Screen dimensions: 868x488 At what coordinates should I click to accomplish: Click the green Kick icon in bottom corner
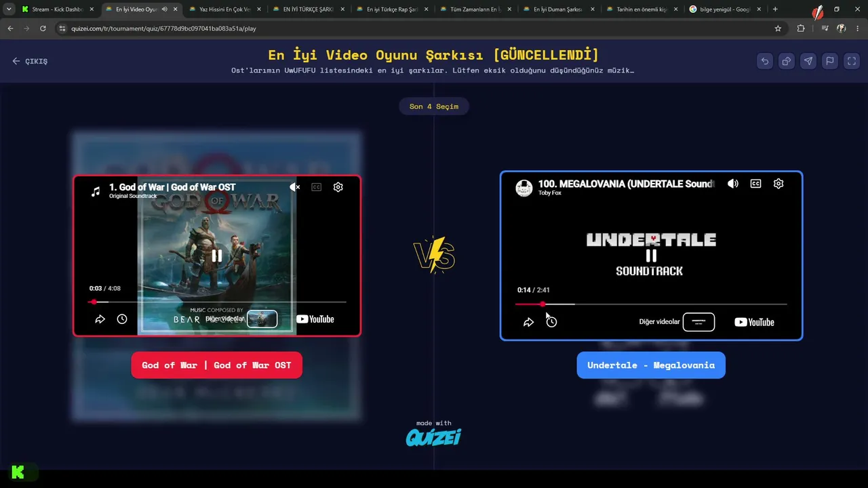click(x=18, y=472)
